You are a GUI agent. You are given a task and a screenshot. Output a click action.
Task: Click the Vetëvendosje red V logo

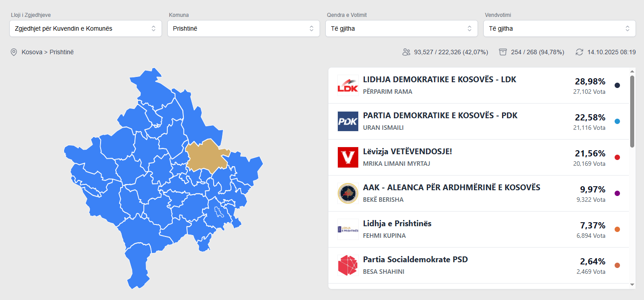pos(348,157)
